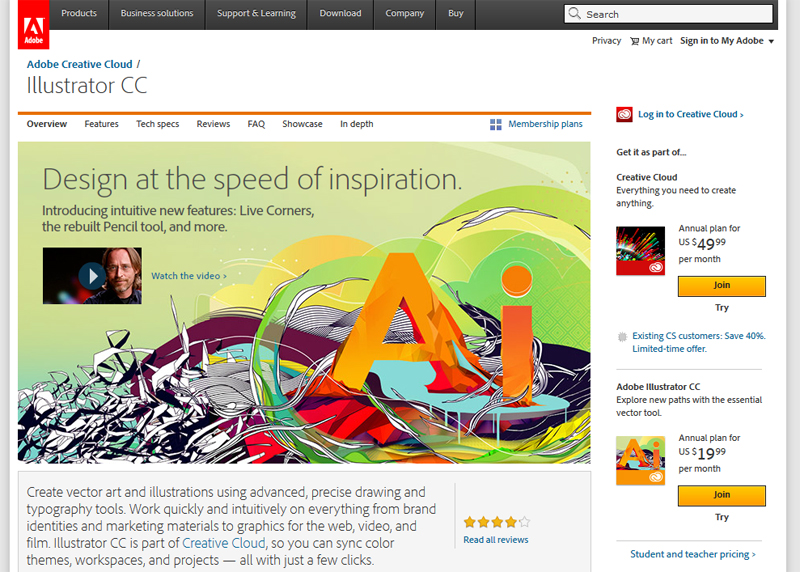Click the shopping cart icon
The height and width of the screenshot is (572, 800).
point(634,41)
